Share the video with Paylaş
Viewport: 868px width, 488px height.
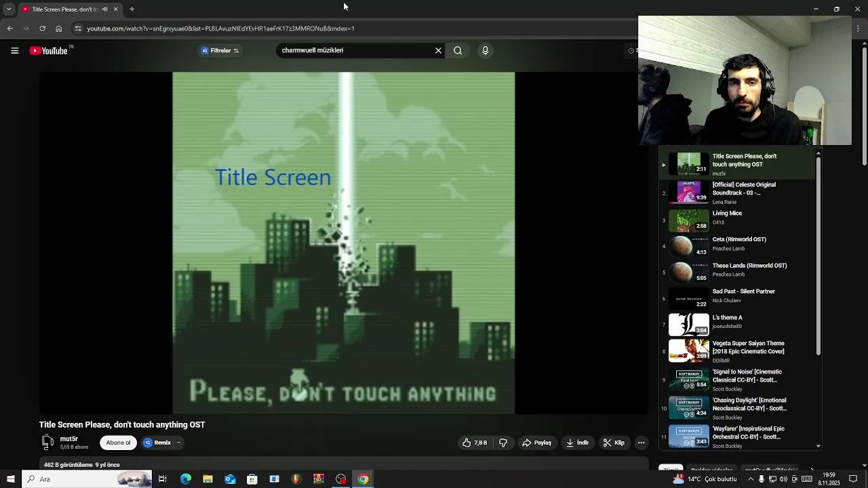pyautogui.click(x=536, y=443)
